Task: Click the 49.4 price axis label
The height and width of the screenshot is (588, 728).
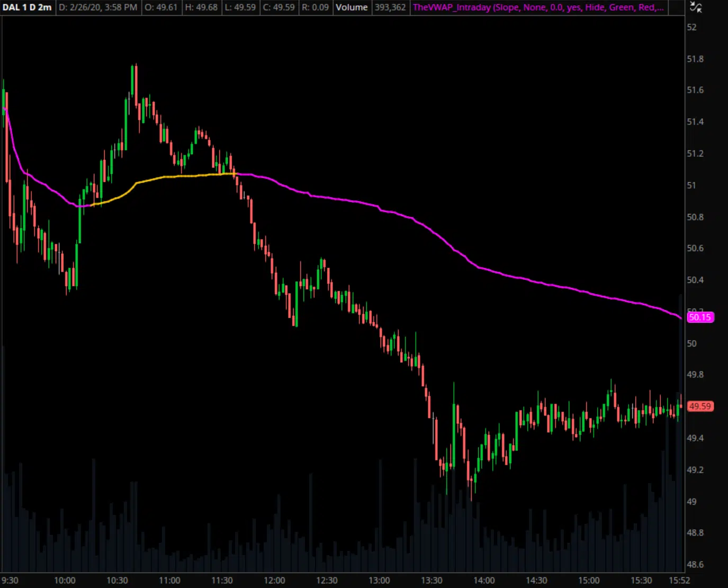Action: click(x=695, y=438)
